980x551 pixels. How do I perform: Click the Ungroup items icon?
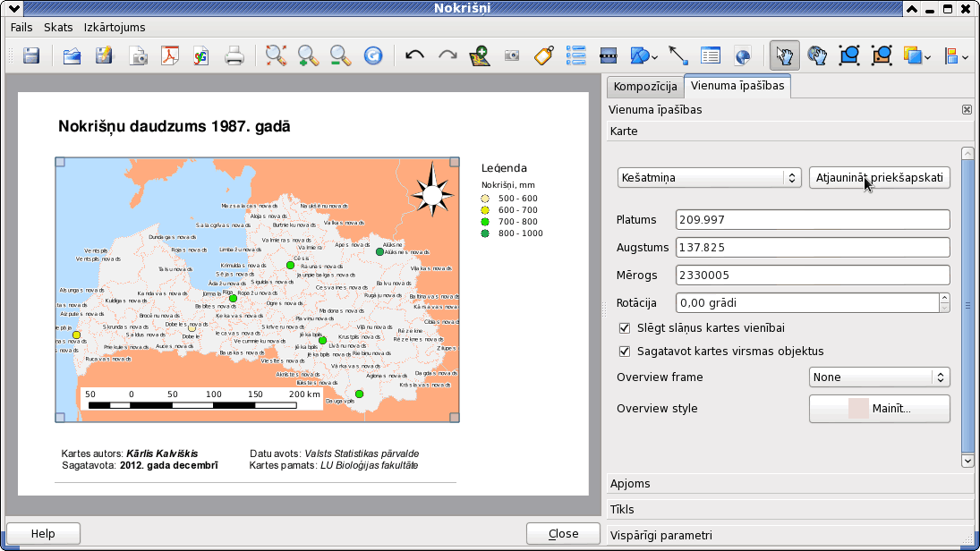(x=882, y=55)
